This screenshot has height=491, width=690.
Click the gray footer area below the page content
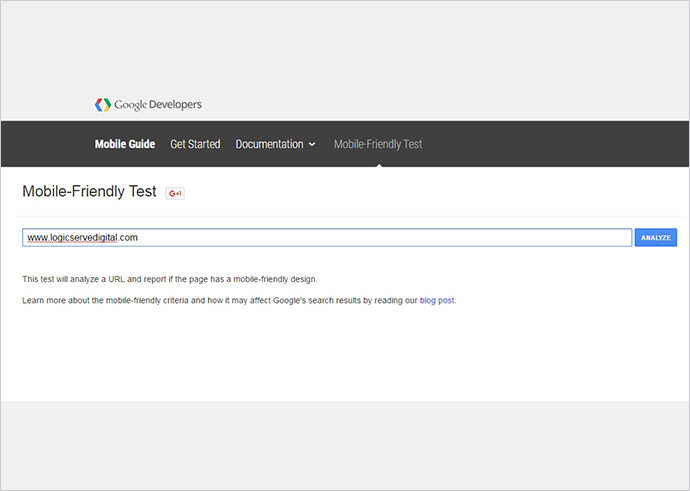[345, 445]
